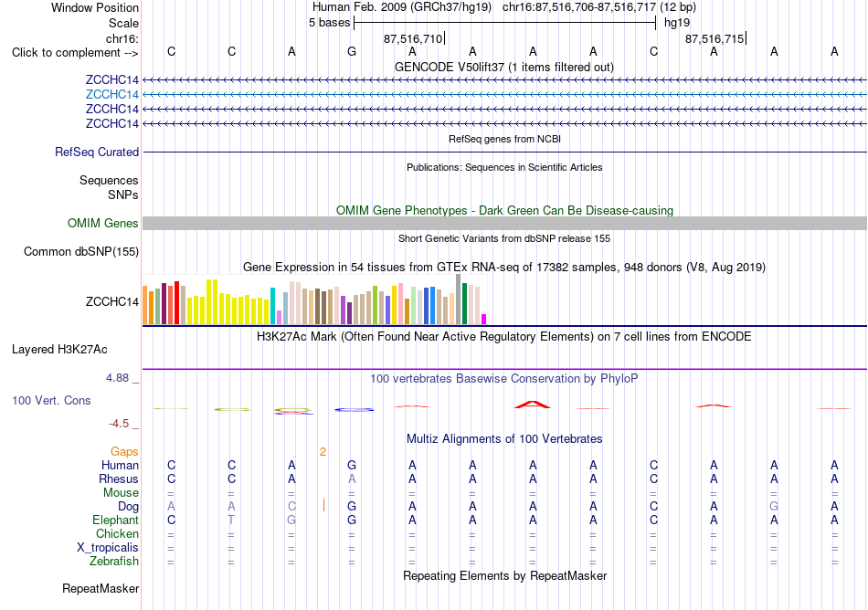Viewport: 868px width, 610px height.
Task: Click the orange gap count '2'
Action: tap(323, 452)
